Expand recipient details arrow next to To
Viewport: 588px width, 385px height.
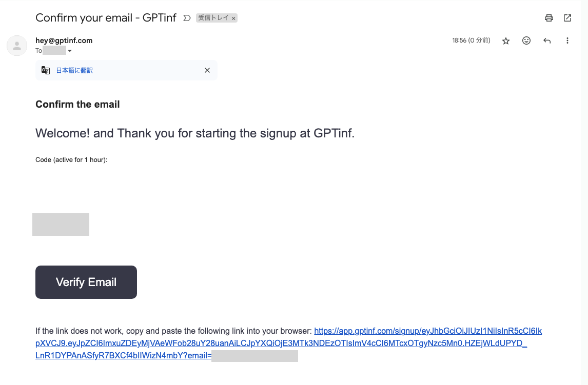(70, 51)
